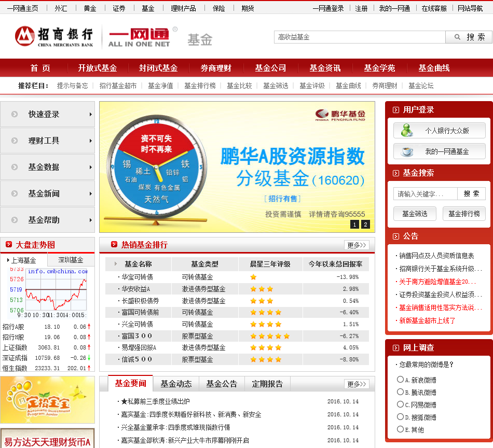Switch banner to slide 1
Screen dimensions: 493x448
click(x=354, y=225)
